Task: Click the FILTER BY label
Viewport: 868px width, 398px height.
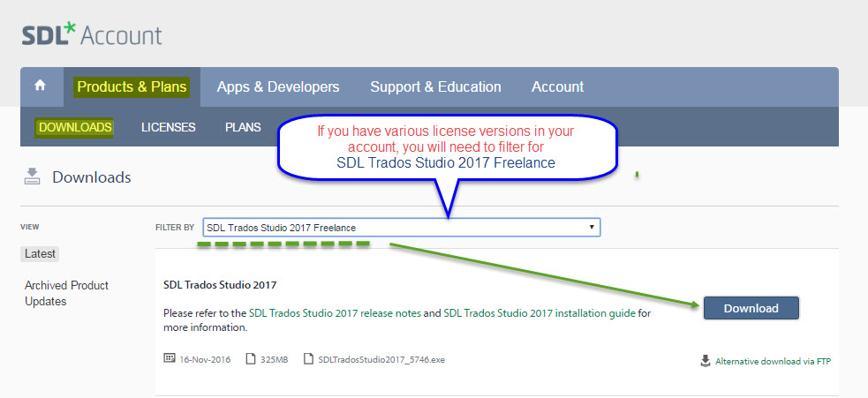Action: click(175, 228)
